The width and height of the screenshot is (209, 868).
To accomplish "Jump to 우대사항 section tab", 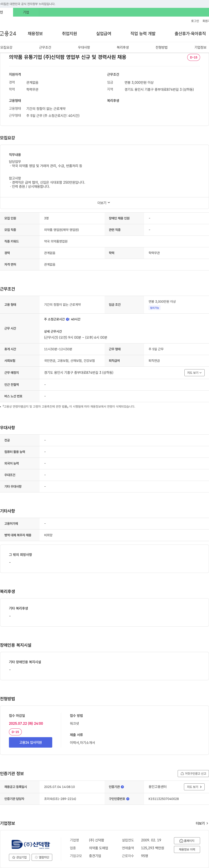I will [x=84, y=48].
